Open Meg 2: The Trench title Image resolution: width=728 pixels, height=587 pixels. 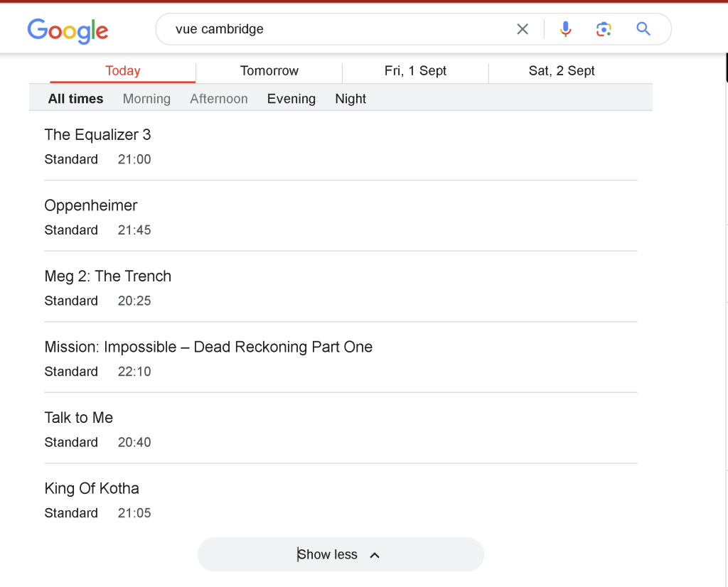click(x=108, y=276)
